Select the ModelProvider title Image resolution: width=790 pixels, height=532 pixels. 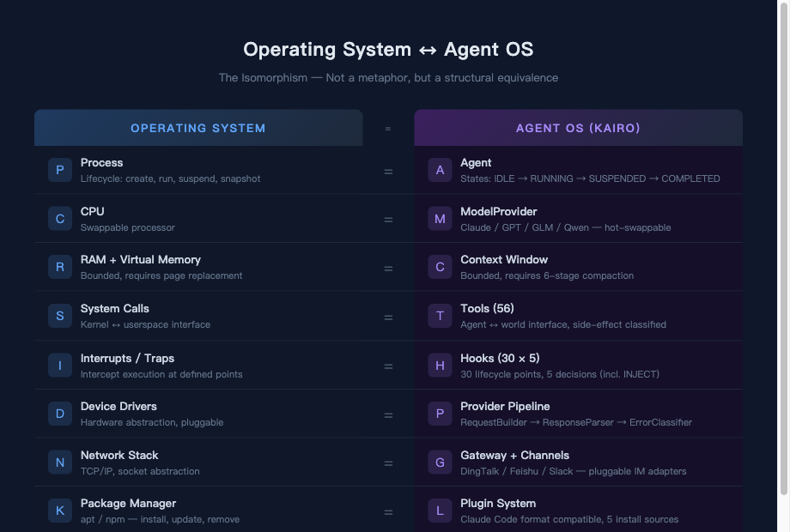pos(499,211)
